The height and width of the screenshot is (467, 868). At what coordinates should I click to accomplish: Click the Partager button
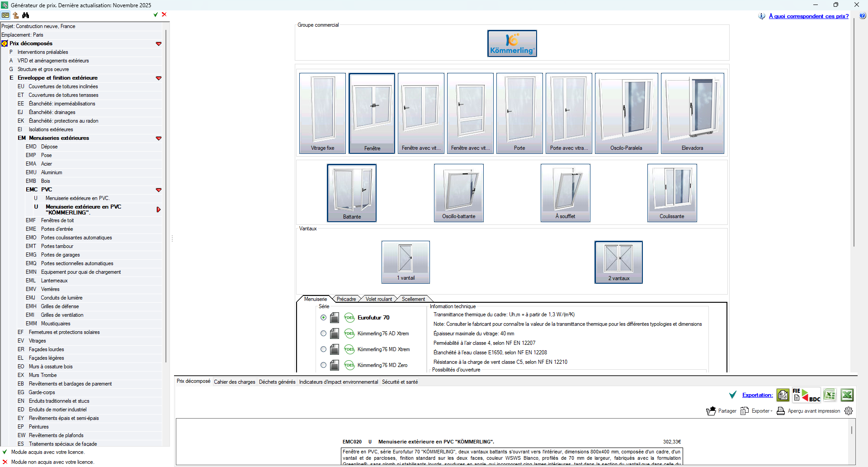tap(722, 411)
